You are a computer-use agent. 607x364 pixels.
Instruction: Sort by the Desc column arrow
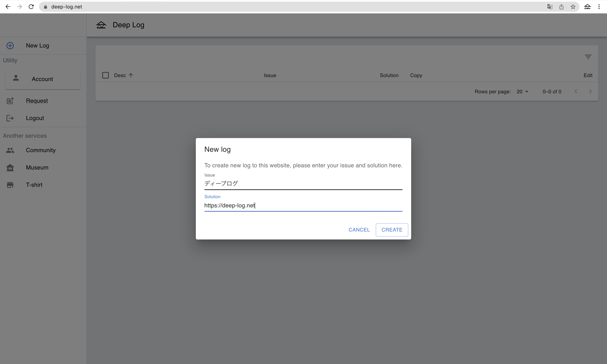click(x=131, y=75)
